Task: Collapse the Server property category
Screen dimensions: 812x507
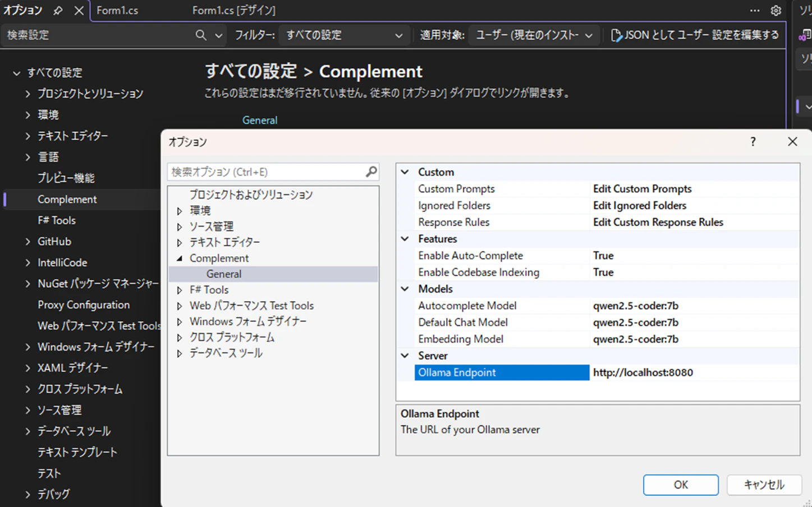Action: 405,356
